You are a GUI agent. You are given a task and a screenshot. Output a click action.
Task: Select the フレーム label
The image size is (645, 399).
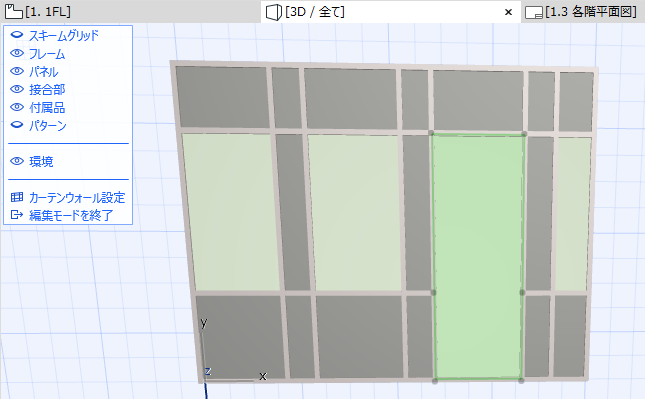(47, 53)
